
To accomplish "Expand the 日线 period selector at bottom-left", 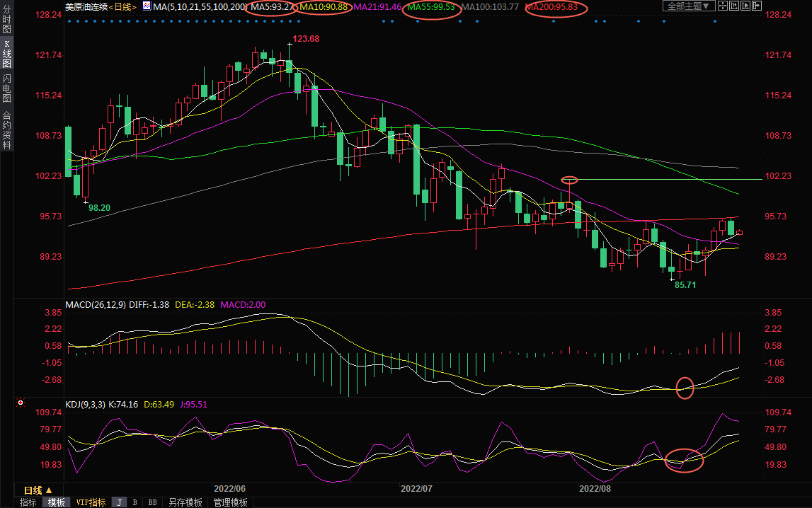I will 38,490.
